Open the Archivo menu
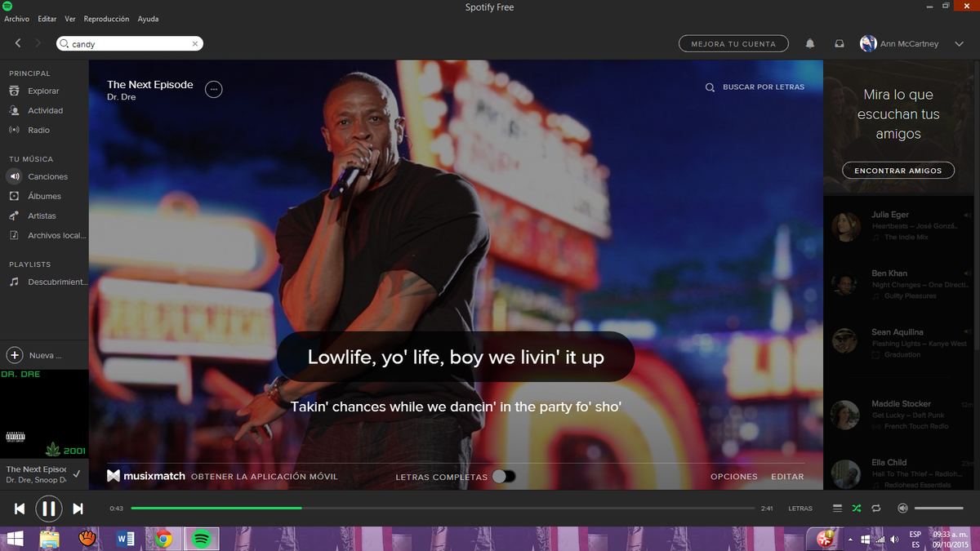 tap(16, 19)
